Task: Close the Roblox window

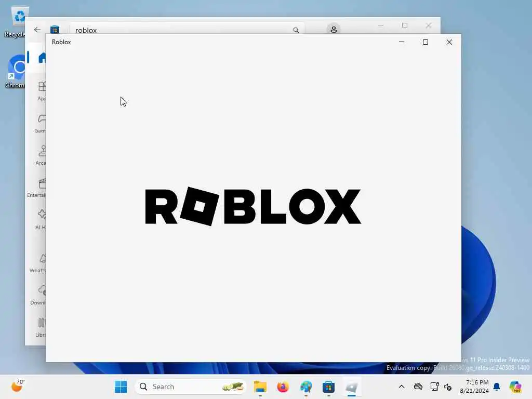Action: [449, 42]
